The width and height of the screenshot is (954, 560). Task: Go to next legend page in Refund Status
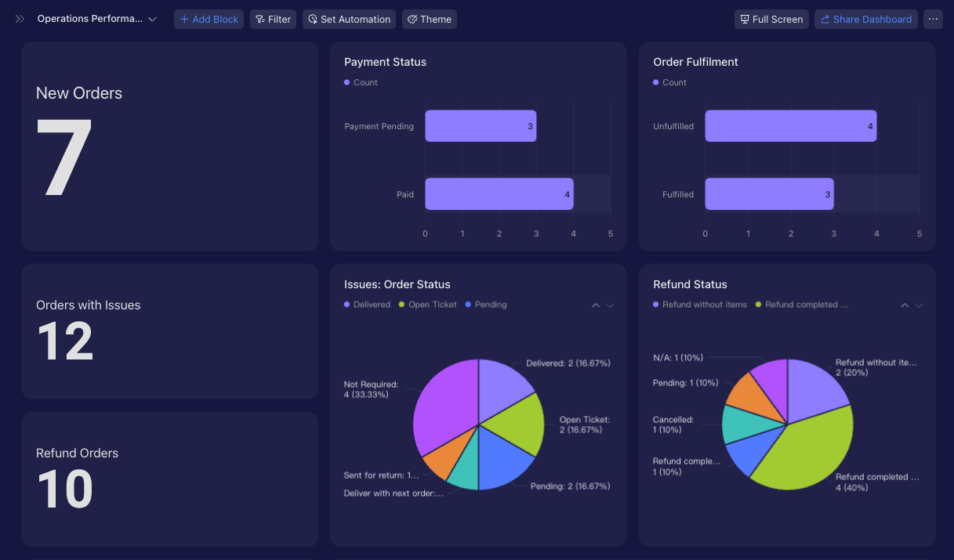(919, 305)
